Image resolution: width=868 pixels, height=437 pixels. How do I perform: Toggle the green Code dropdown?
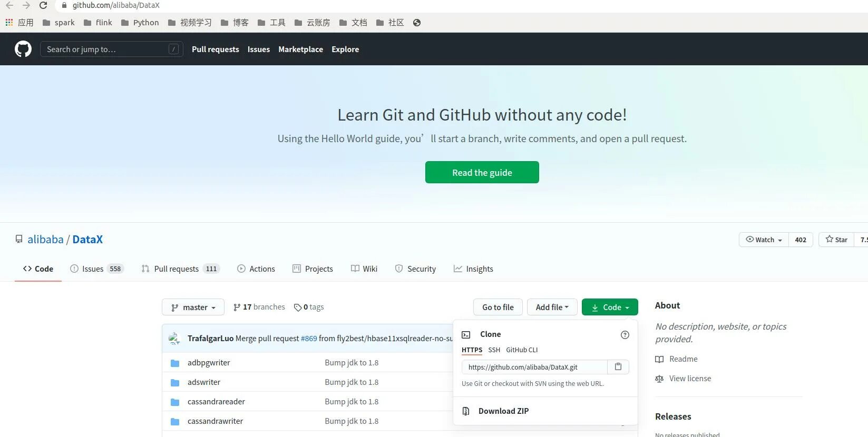(x=610, y=307)
